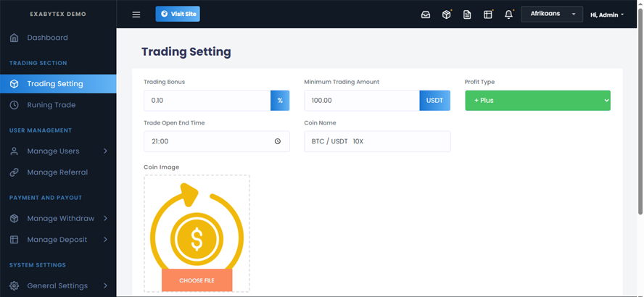Click the Manage Referral link icon
This screenshot has height=297, width=644.
pyautogui.click(x=14, y=172)
